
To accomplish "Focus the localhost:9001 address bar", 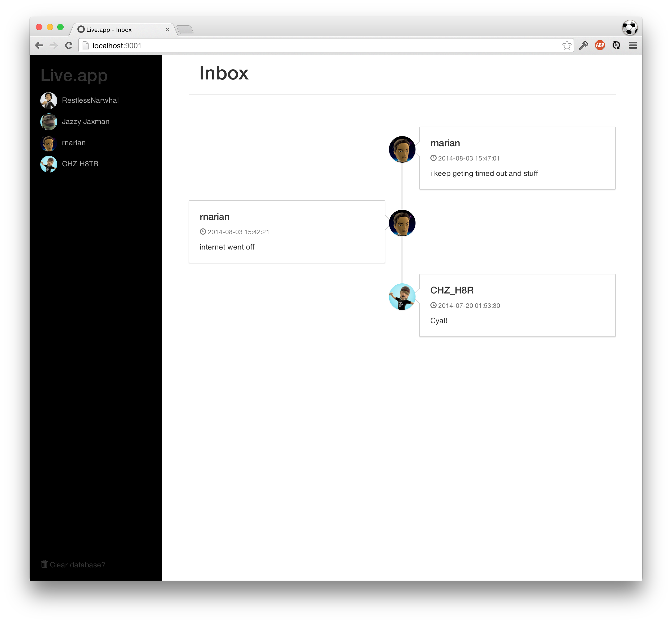I will pos(303,46).
